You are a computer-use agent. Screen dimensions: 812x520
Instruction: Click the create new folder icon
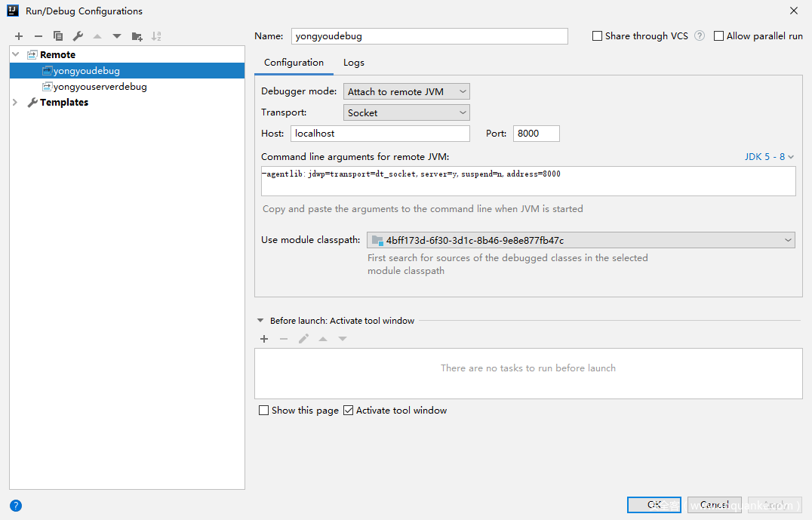point(137,36)
